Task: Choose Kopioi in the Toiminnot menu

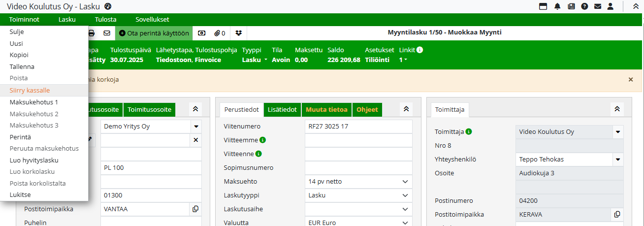Action: [x=19, y=55]
